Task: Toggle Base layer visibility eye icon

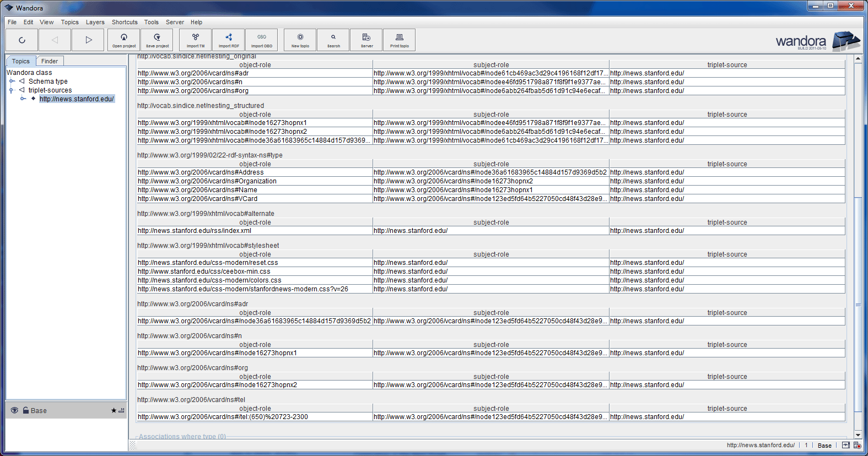Action: point(15,410)
